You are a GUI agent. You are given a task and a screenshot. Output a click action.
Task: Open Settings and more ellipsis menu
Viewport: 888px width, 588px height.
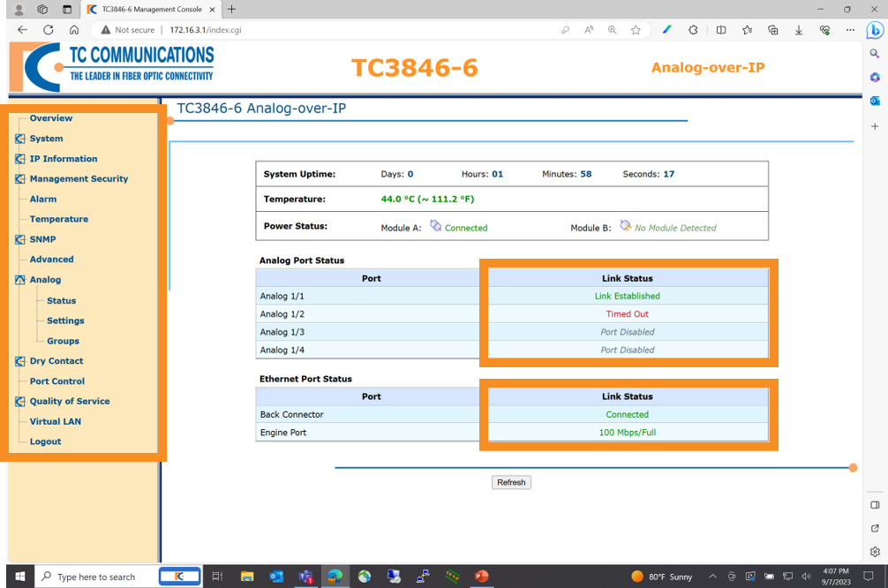850,29
